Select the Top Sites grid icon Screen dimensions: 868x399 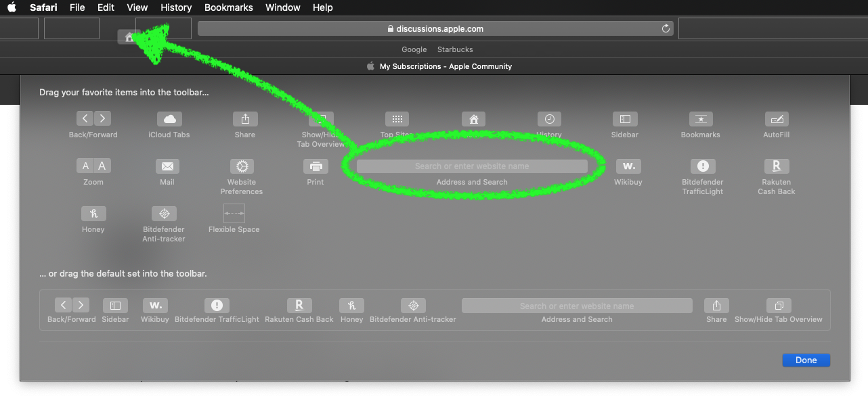pyautogui.click(x=397, y=119)
